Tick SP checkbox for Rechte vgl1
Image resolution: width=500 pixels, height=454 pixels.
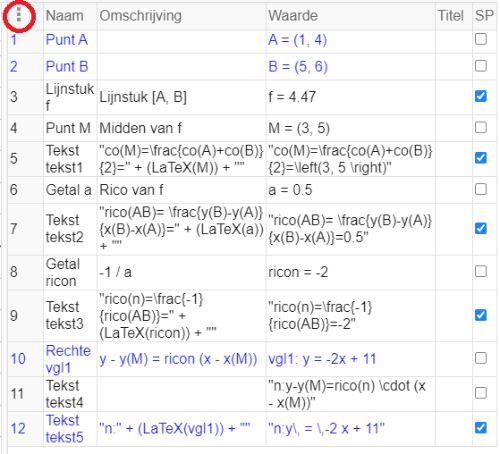pos(481,358)
